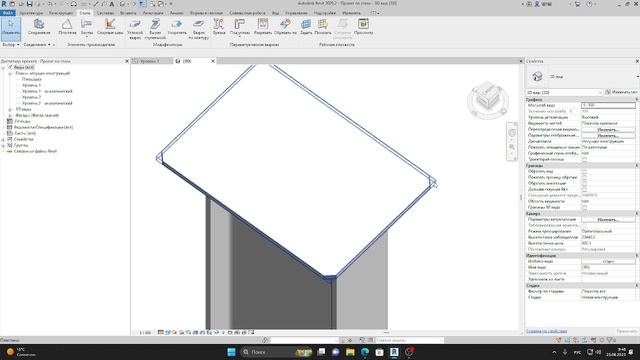This screenshot has width=640, height=360.
Task: Click Изменить for Параметры визуализации
Action: 608,220
